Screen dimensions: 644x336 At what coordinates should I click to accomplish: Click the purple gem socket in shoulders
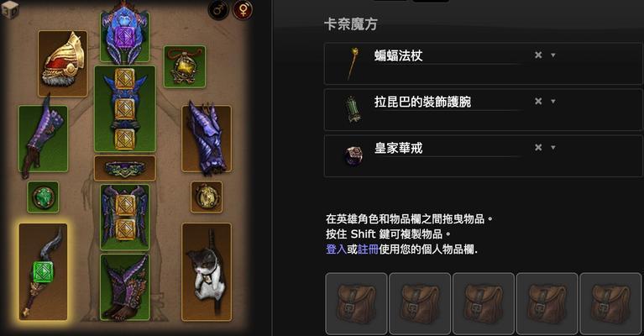125,34
